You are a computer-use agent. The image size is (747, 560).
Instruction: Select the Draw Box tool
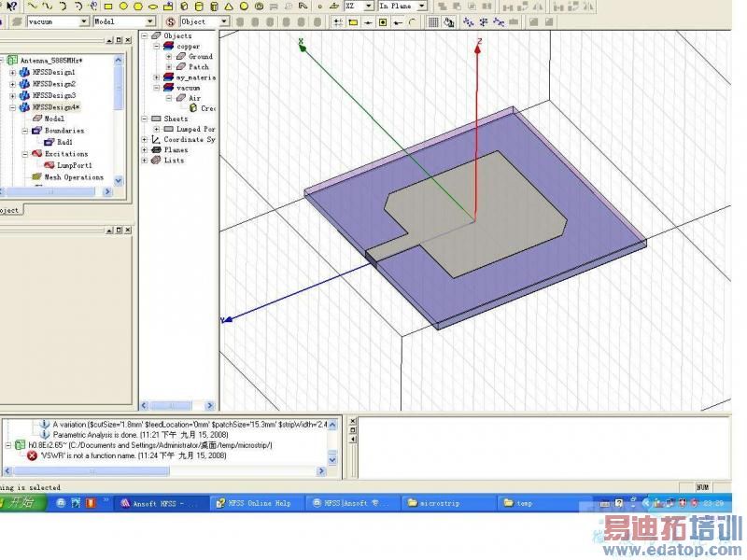184,7
